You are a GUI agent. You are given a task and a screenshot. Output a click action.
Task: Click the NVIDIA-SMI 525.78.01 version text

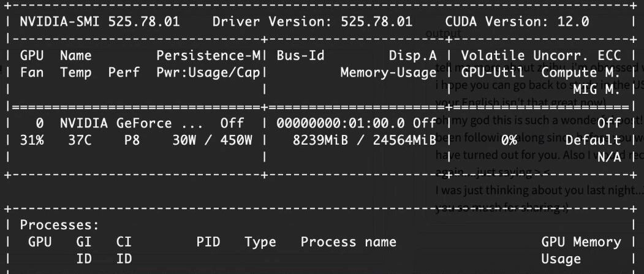pyautogui.click(x=100, y=21)
